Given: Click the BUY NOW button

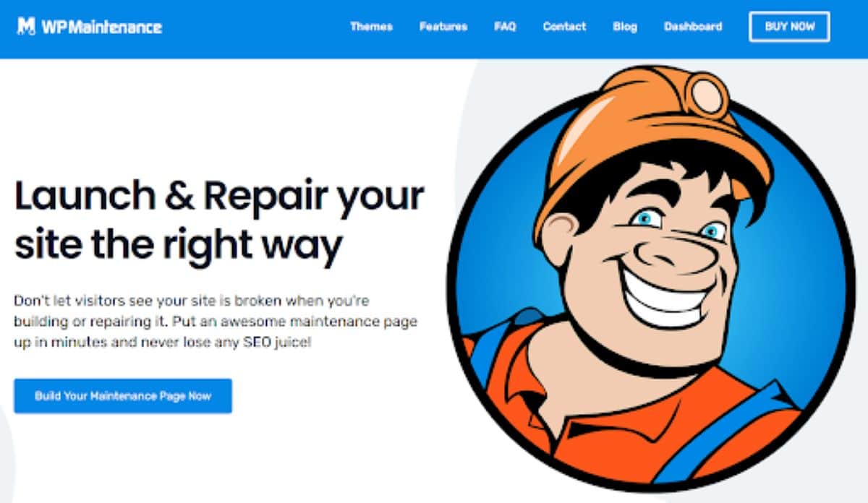Looking at the screenshot, I should 789,27.
